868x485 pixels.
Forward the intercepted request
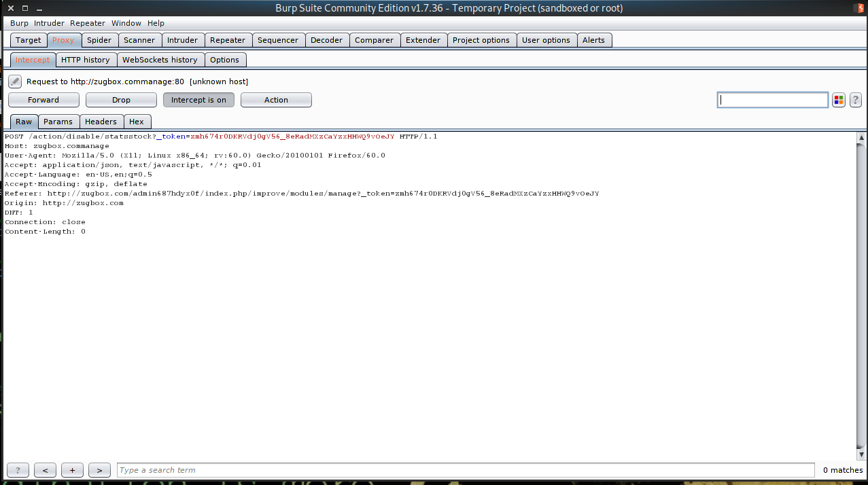coord(44,99)
